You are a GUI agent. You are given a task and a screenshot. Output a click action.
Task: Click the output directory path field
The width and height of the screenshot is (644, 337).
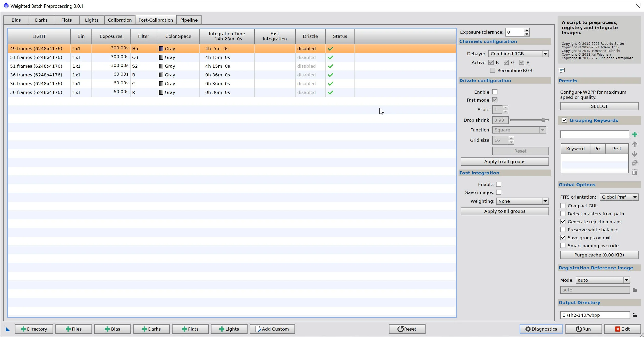tap(595, 315)
